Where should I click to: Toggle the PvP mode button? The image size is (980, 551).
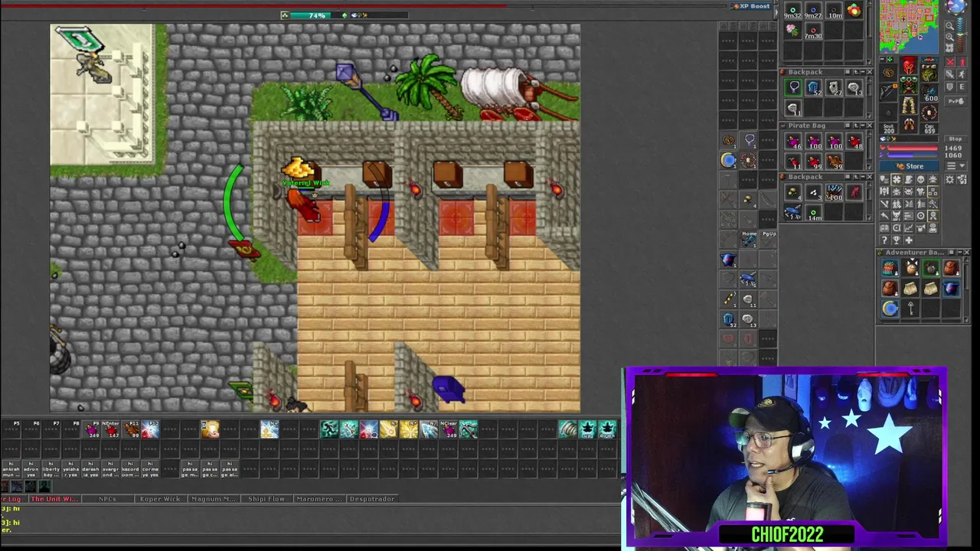tap(956, 102)
